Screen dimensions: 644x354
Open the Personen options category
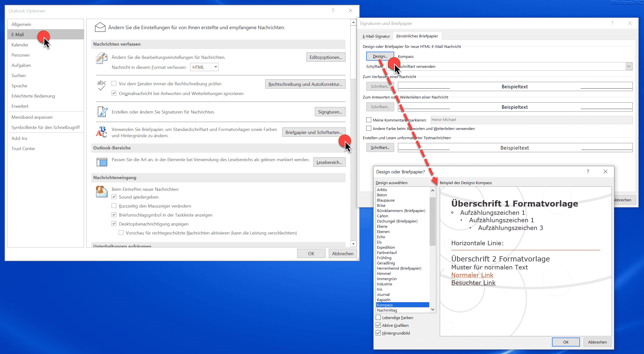coord(46,55)
